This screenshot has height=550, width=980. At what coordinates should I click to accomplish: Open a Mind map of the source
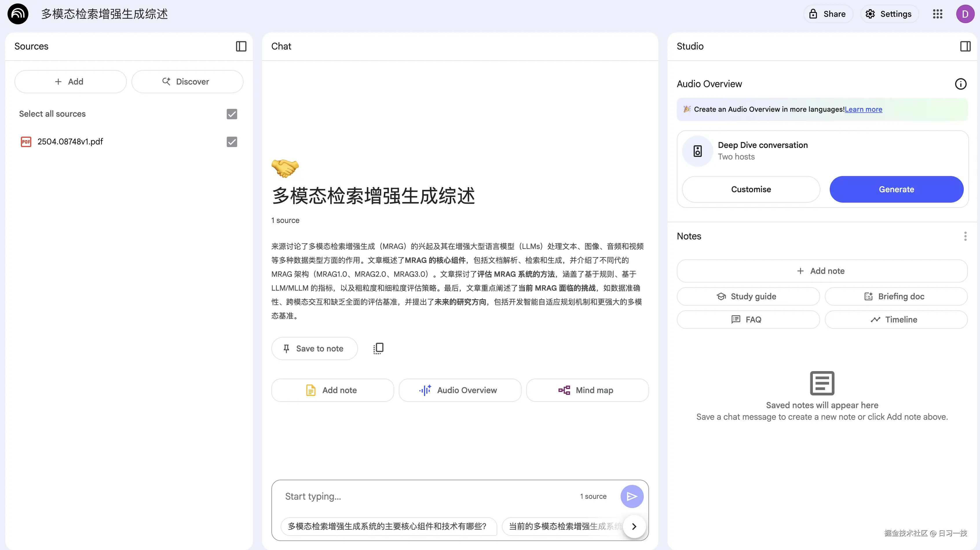click(x=587, y=390)
